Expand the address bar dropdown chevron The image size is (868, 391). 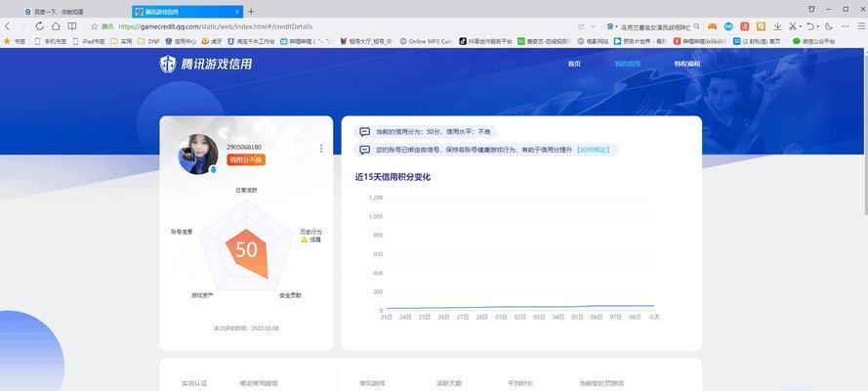(x=594, y=26)
